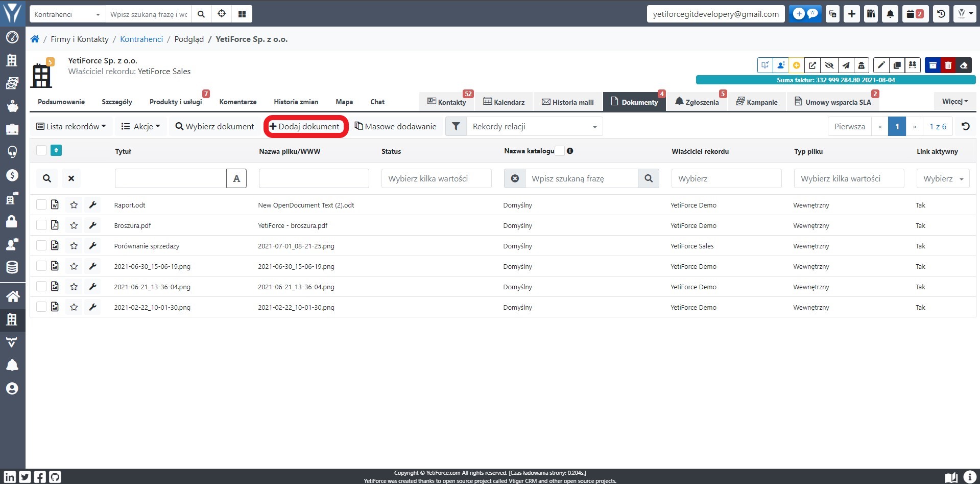Click quick create plus icon
This screenshot has width=980, height=484.
pyautogui.click(x=852, y=14)
